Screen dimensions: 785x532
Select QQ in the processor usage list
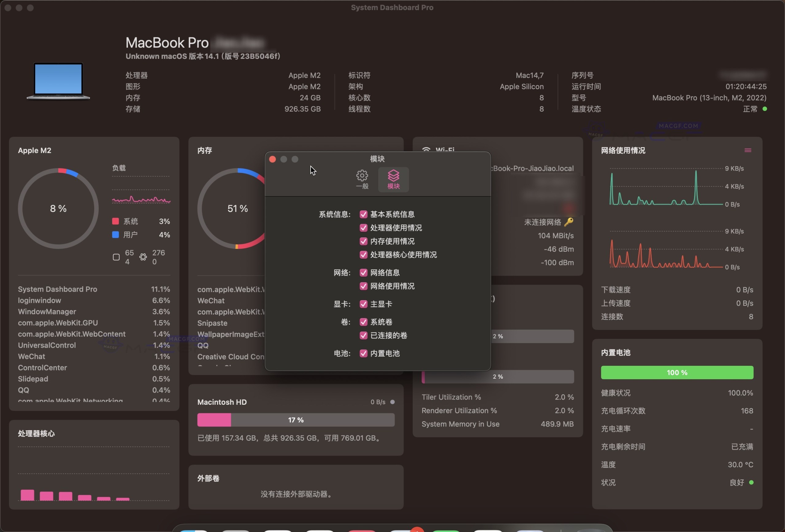click(x=23, y=390)
